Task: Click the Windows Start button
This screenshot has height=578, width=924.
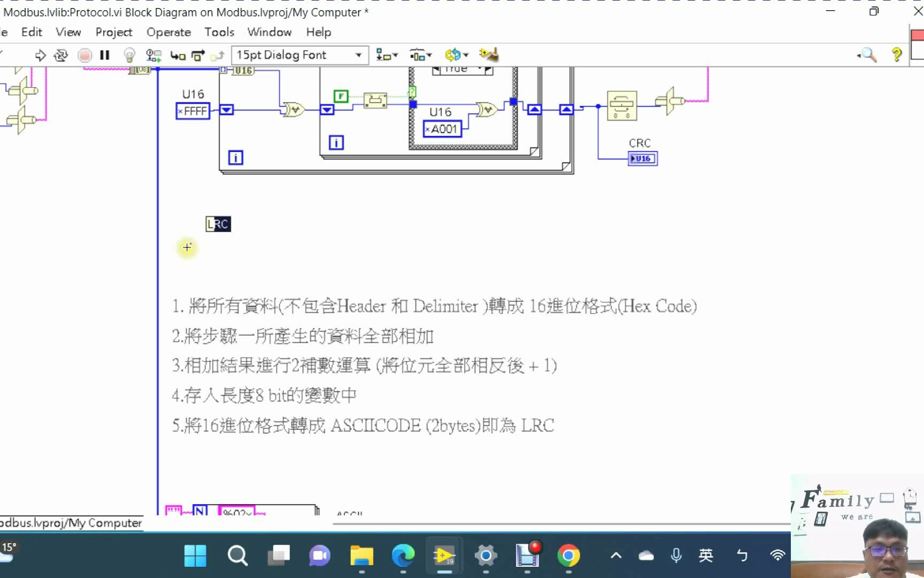Action: (x=196, y=557)
